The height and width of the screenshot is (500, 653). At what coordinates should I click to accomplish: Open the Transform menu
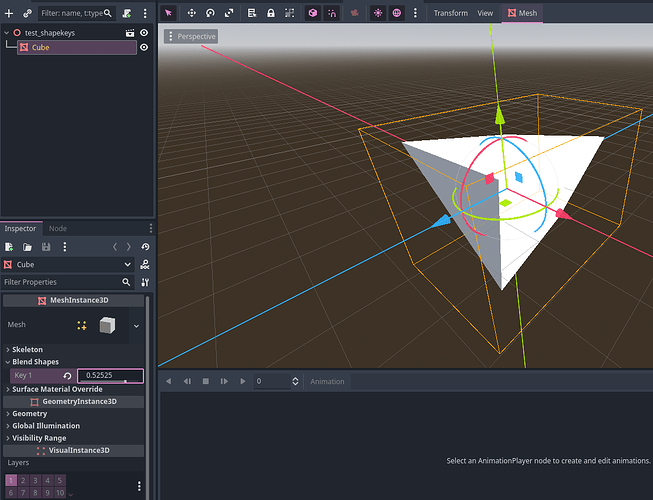(451, 13)
